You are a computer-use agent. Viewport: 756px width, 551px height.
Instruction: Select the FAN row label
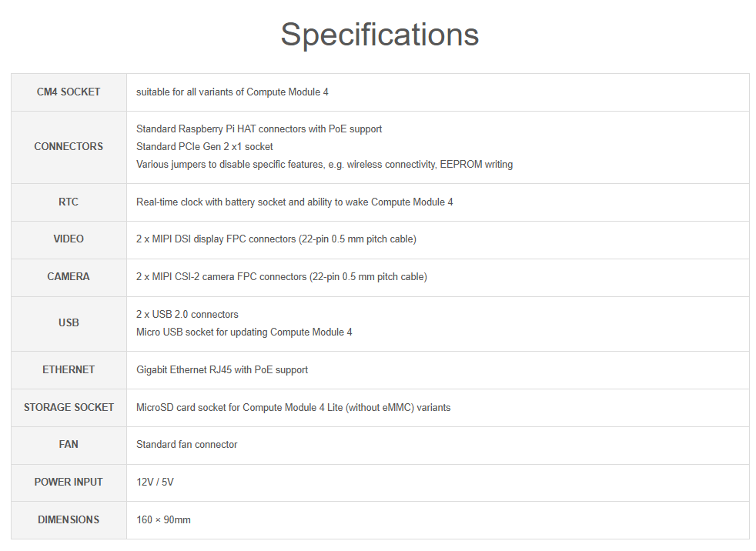click(x=69, y=445)
